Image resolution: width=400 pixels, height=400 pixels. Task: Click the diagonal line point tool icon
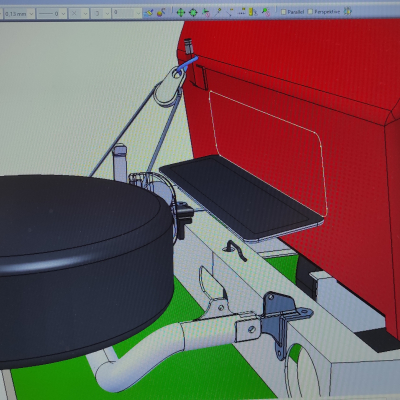pyautogui.click(x=218, y=13)
